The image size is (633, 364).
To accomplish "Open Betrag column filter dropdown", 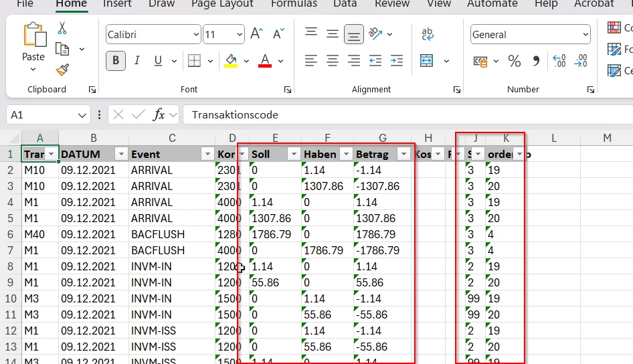I will tap(403, 154).
